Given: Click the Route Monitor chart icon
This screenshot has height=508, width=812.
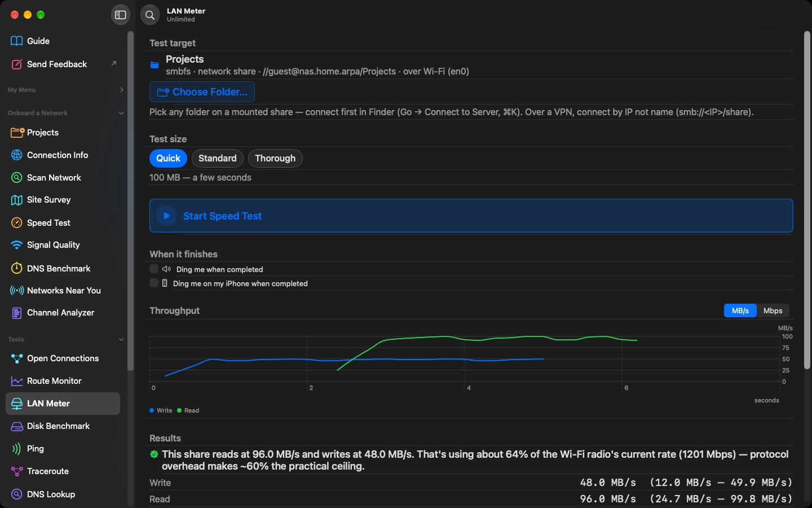Looking at the screenshot, I should (x=17, y=381).
